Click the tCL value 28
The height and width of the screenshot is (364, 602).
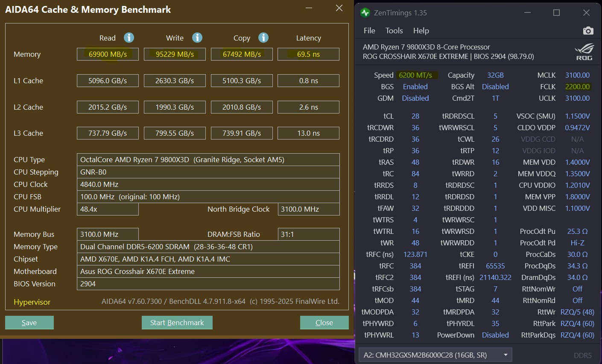(415, 116)
